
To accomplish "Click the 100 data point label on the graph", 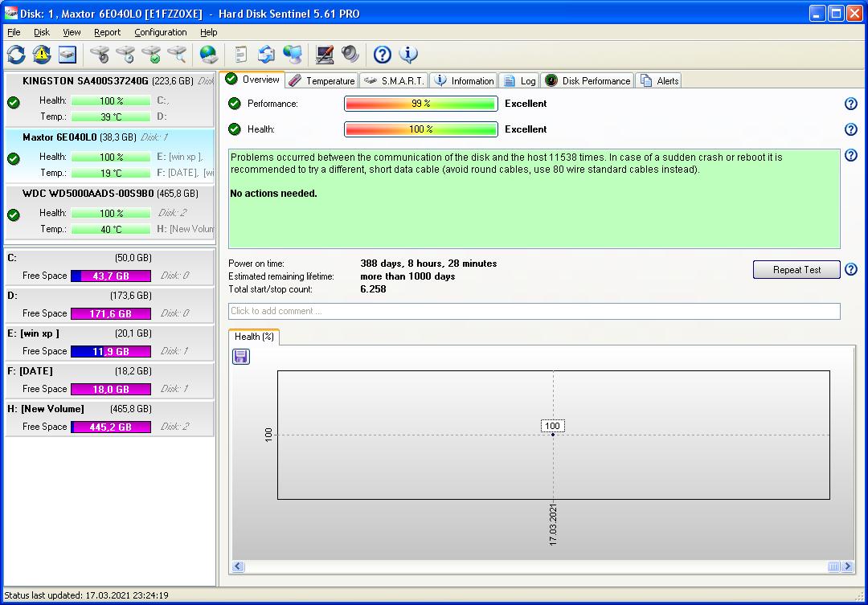I will point(552,426).
